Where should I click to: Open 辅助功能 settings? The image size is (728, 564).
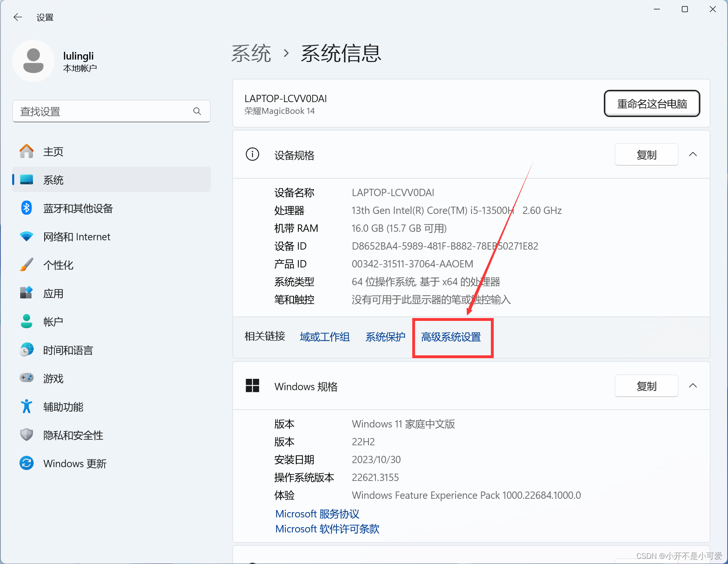tap(111, 407)
